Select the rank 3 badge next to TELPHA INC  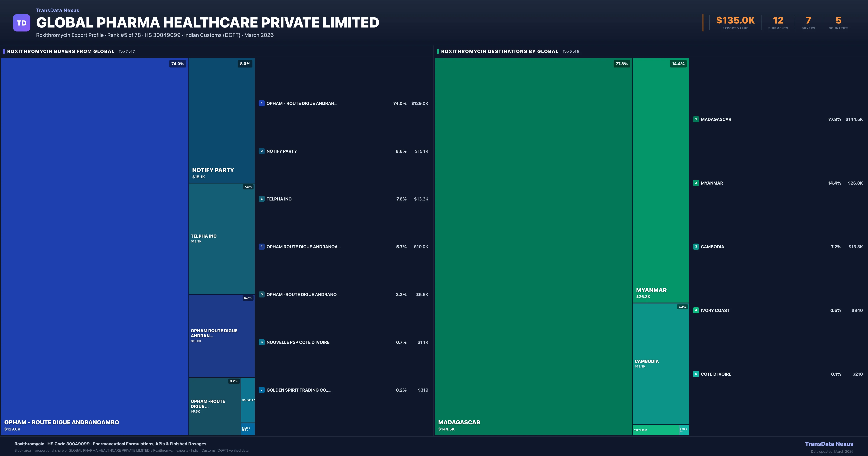pyautogui.click(x=262, y=199)
